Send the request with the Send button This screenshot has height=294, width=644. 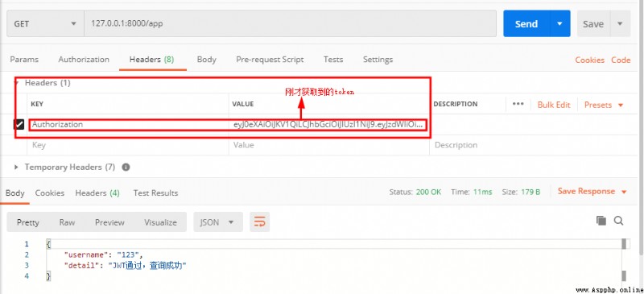pos(526,23)
